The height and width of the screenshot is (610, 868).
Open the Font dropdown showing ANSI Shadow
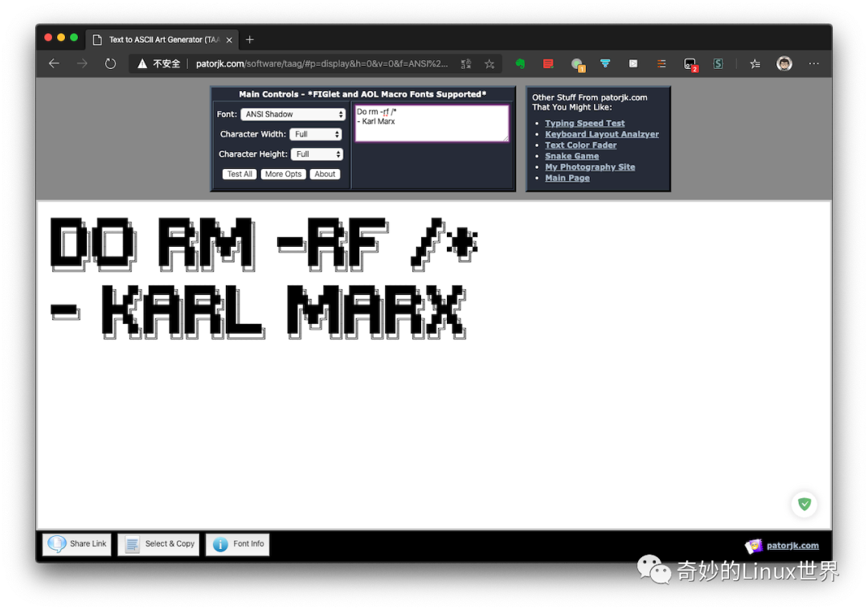293,114
